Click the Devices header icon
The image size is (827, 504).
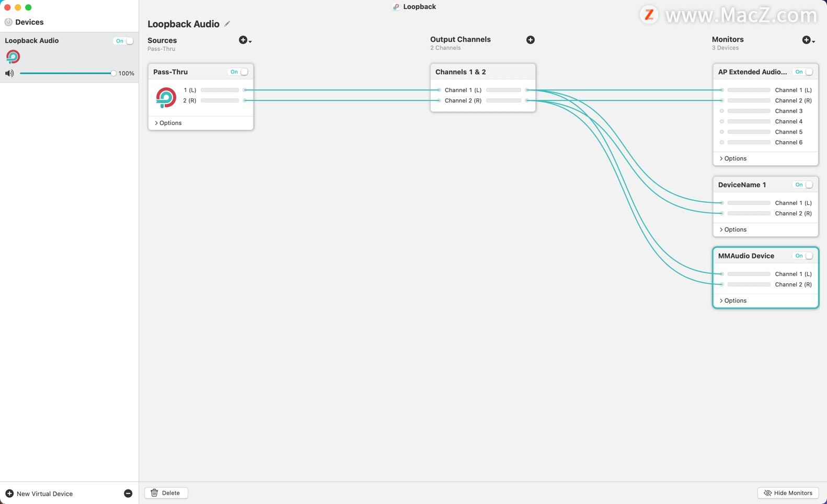[8, 22]
